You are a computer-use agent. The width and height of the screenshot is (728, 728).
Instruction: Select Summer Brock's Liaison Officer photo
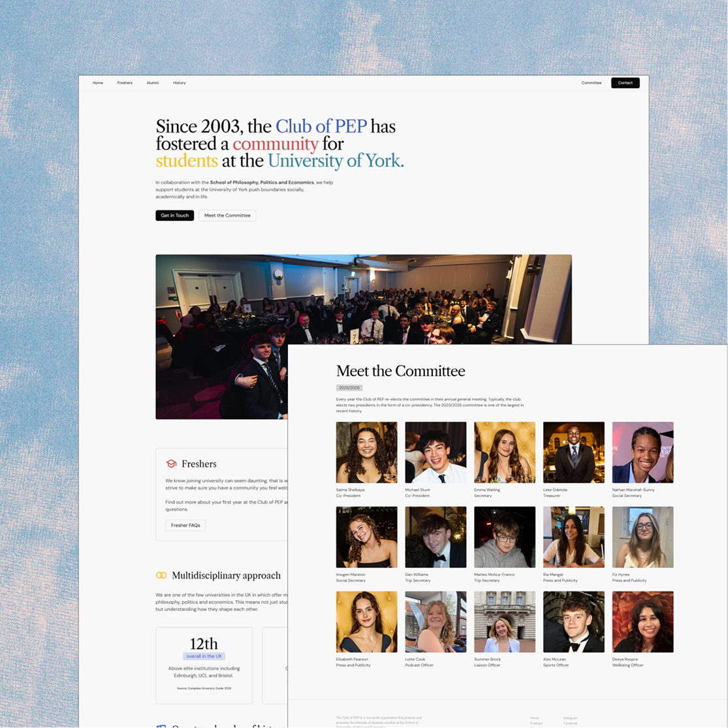(x=505, y=622)
